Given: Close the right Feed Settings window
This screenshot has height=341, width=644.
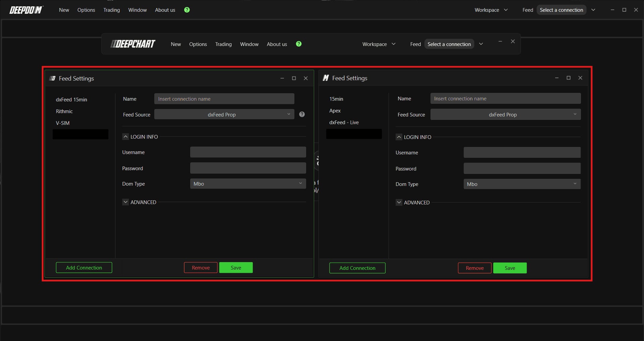Looking at the screenshot, I should (580, 78).
